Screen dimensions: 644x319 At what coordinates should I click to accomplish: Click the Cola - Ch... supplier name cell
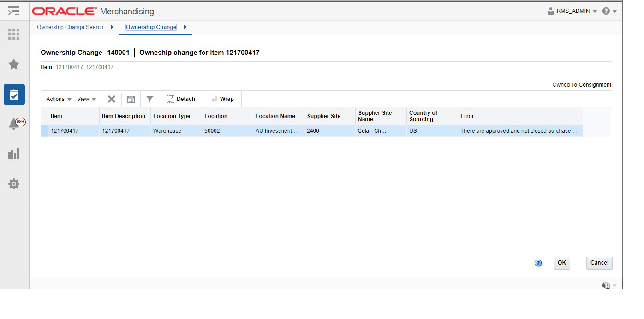pyautogui.click(x=381, y=131)
